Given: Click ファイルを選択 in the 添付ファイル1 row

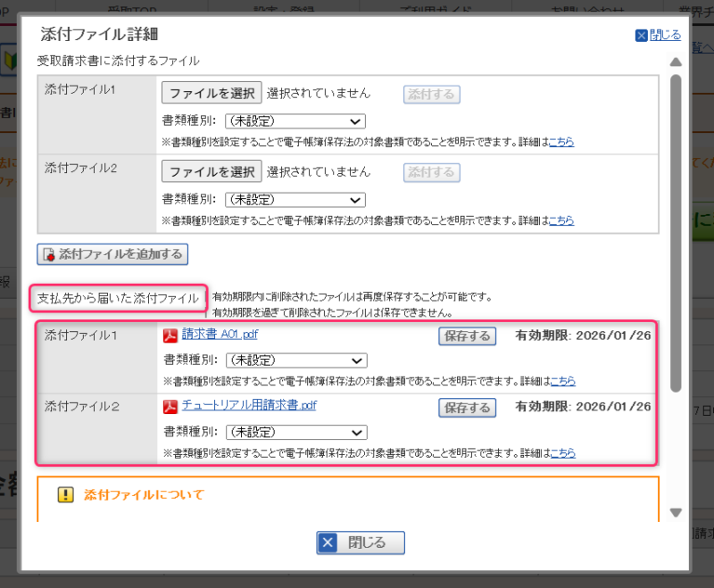Looking at the screenshot, I should pyautogui.click(x=211, y=92).
